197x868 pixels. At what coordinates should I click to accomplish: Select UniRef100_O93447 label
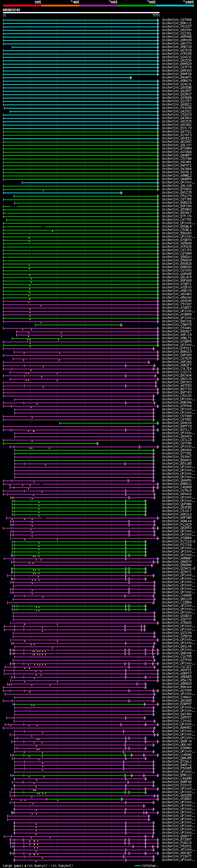point(177,457)
